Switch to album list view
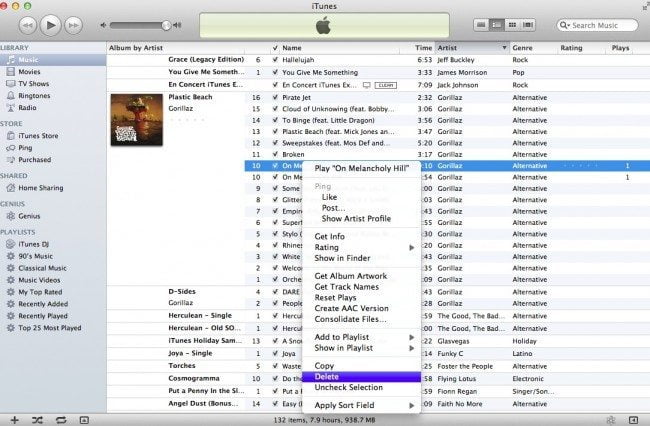The height and width of the screenshot is (426, 650). (496, 25)
